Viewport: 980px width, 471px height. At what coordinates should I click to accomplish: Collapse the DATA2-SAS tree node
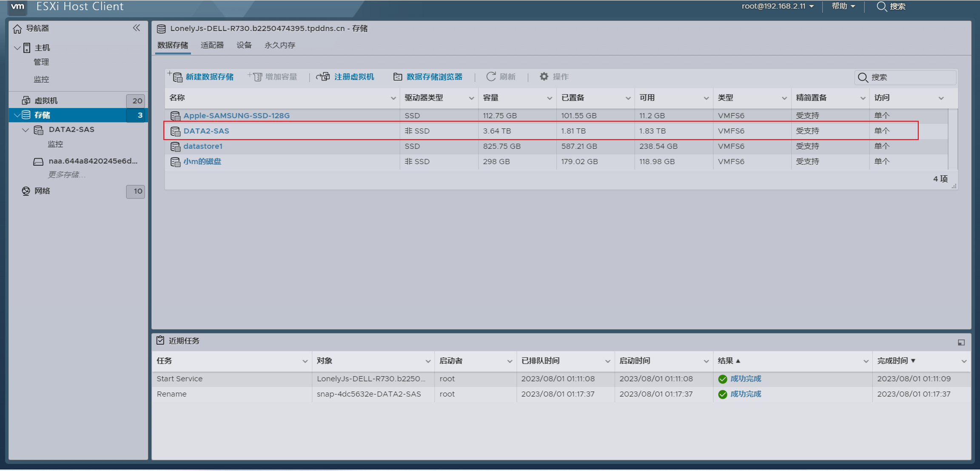click(26, 130)
